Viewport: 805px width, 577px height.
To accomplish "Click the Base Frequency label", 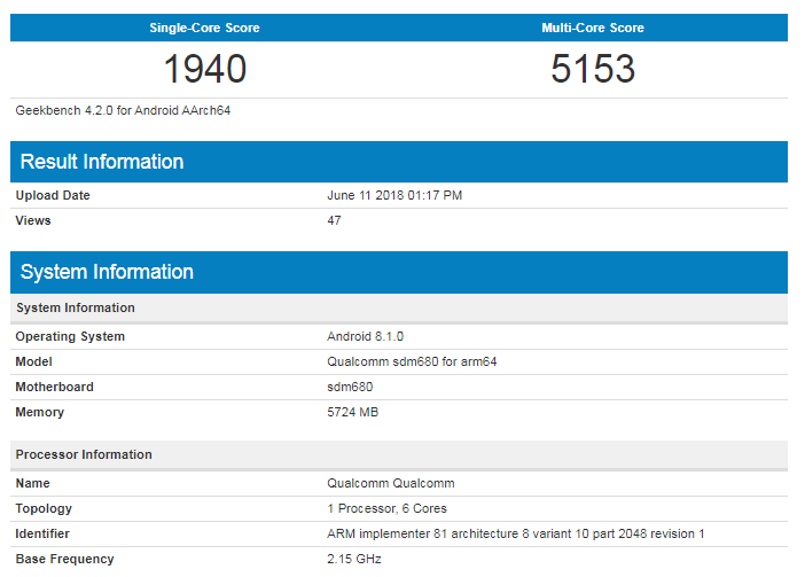I will 65,559.
